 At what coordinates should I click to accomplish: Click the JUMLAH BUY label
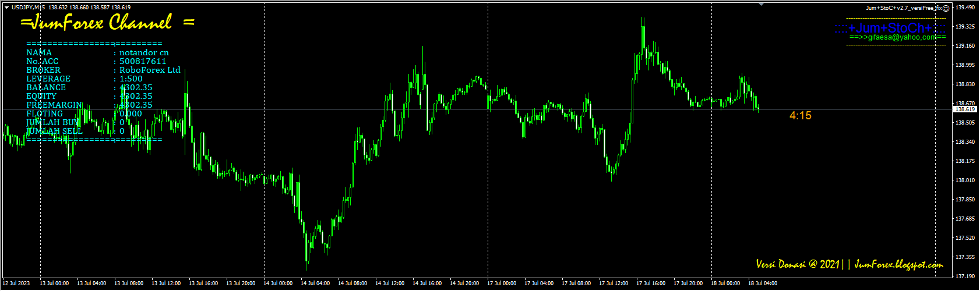52,122
